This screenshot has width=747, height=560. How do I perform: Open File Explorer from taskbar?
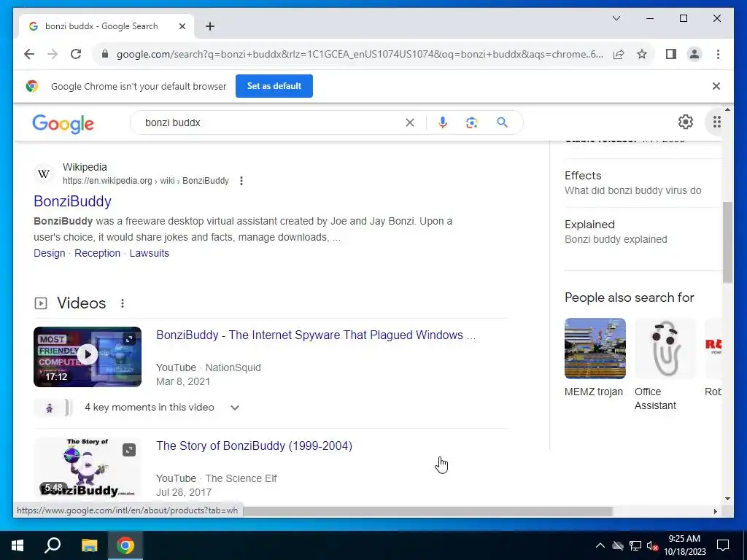pyautogui.click(x=89, y=545)
